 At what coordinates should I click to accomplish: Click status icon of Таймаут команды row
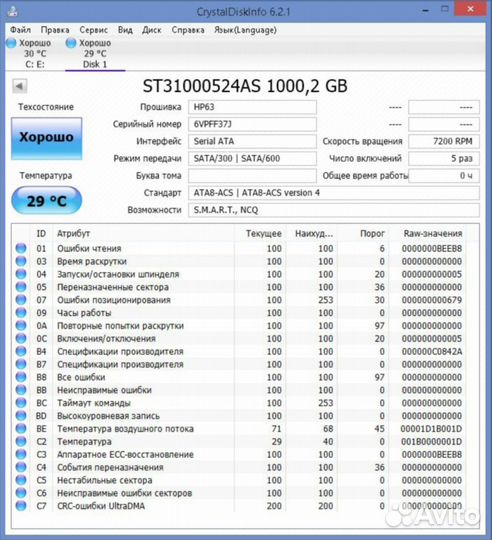pos(21,403)
